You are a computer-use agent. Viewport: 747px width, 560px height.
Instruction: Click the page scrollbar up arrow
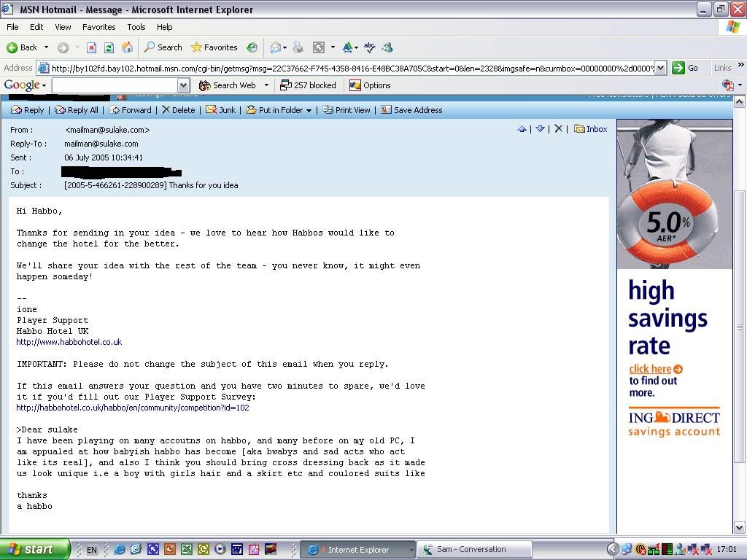[x=740, y=101]
